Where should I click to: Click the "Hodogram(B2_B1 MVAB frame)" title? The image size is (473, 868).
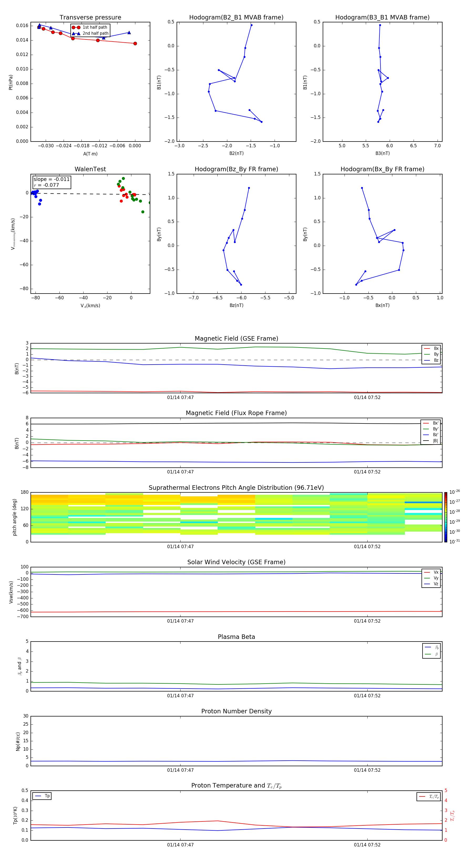[x=236, y=17]
